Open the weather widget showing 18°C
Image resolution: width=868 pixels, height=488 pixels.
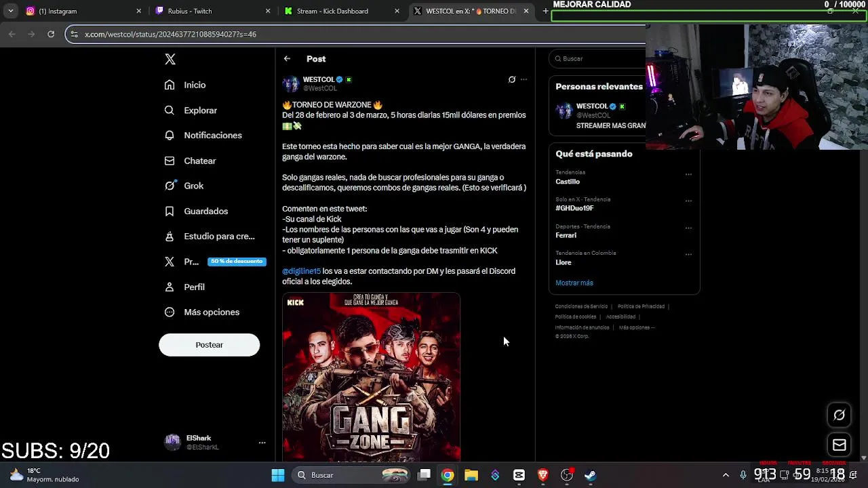(43, 475)
